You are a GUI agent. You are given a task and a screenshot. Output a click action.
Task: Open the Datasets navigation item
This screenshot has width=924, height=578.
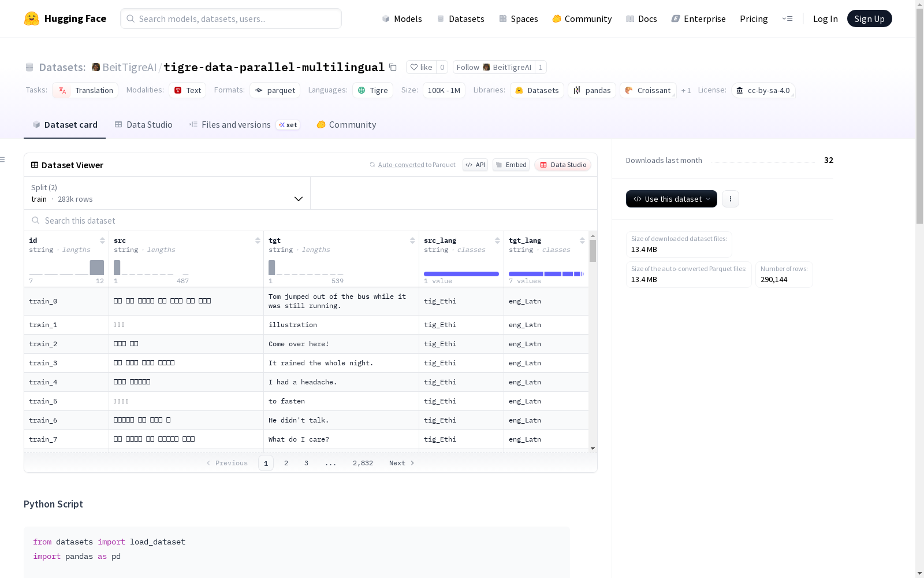(x=460, y=18)
